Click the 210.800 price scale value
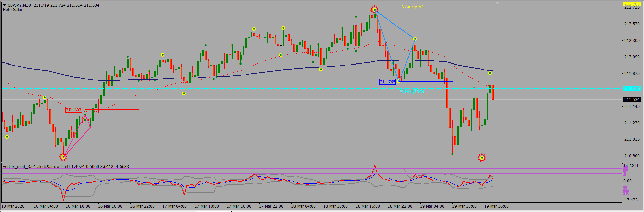This screenshot has width=644, height=212. [x=632, y=156]
